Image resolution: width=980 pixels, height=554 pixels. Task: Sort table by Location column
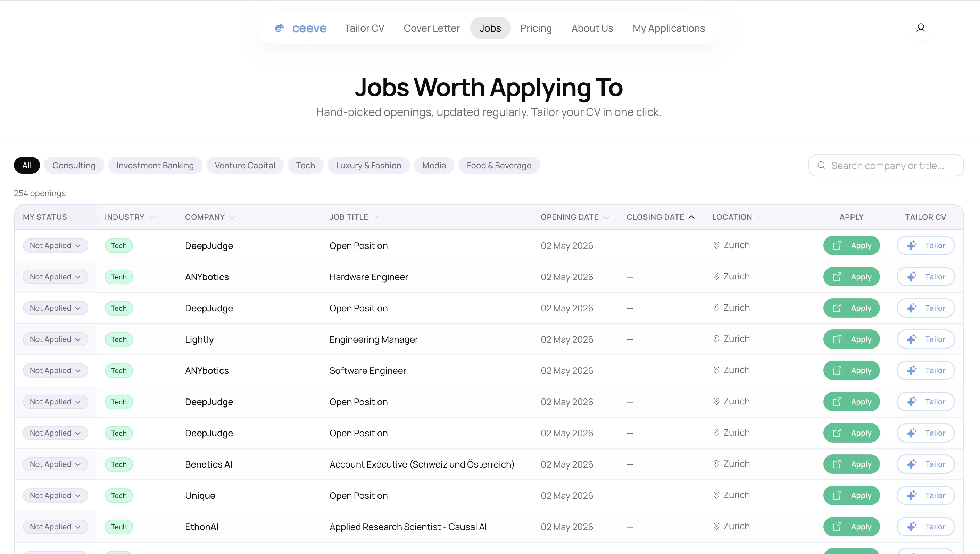click(x=737, y=217)
